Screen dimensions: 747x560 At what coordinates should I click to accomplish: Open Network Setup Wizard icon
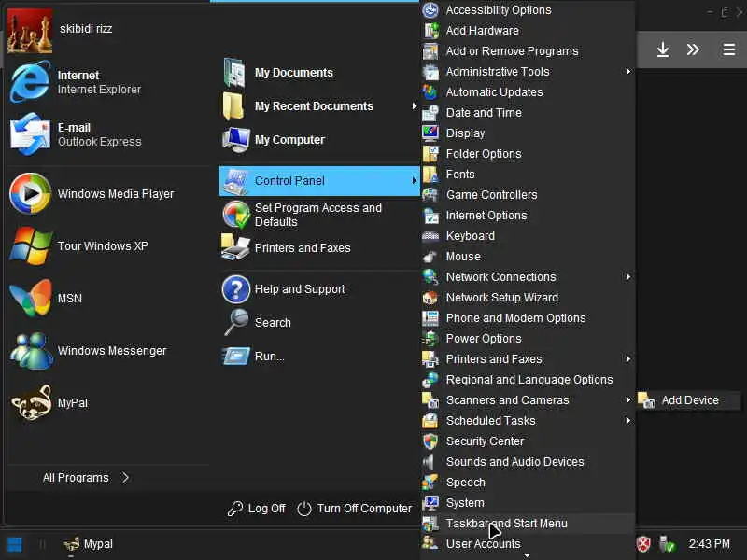pos(430,297)
